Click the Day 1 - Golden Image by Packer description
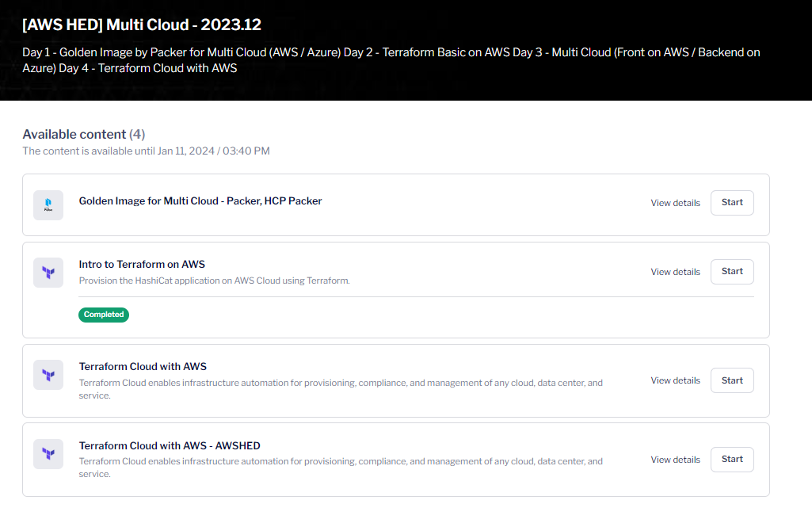 (x=391, y=60)
